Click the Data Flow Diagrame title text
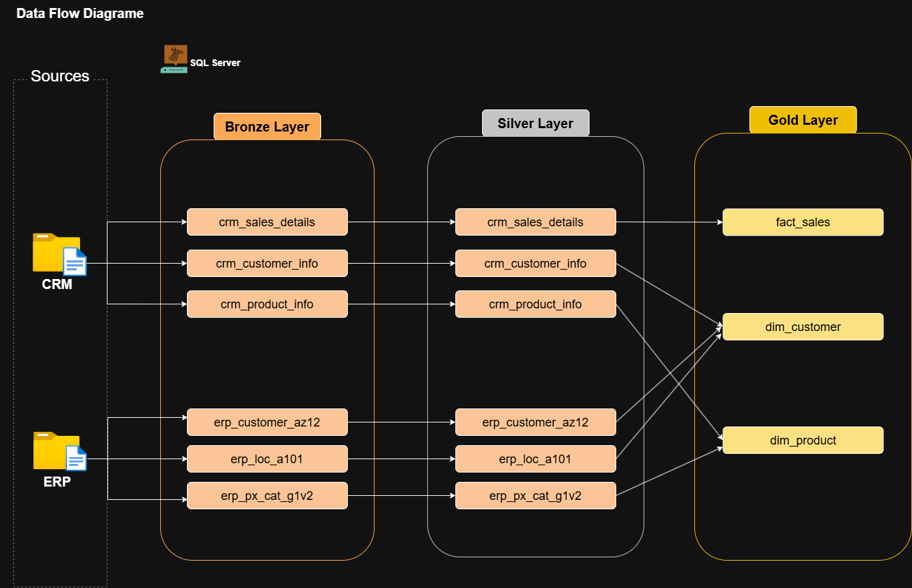This screenshot has width=912, height=588. (80, 13)
